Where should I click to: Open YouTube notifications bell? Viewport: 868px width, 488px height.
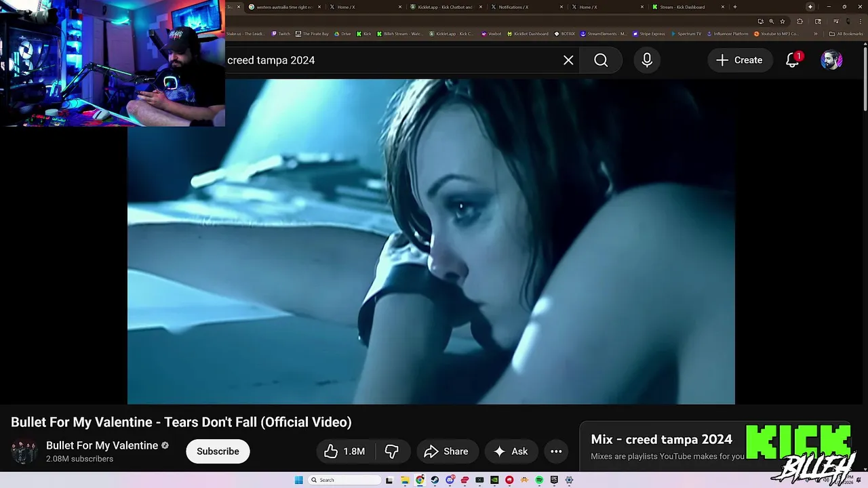point(792,60)
